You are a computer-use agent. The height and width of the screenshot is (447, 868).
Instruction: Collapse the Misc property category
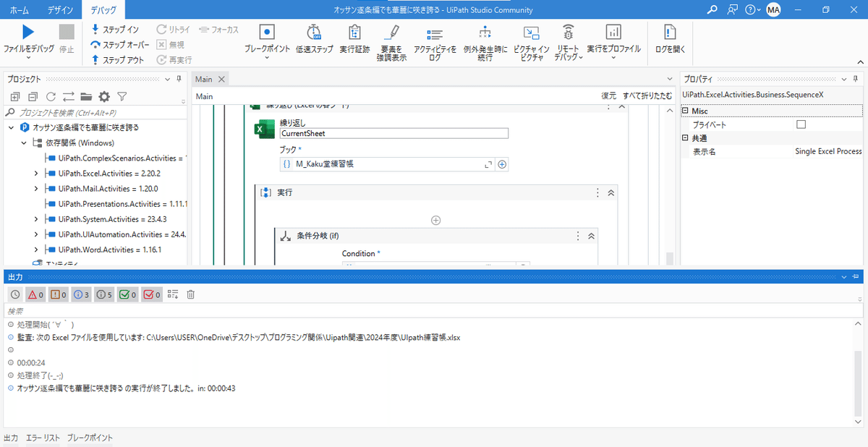[686, 111]
